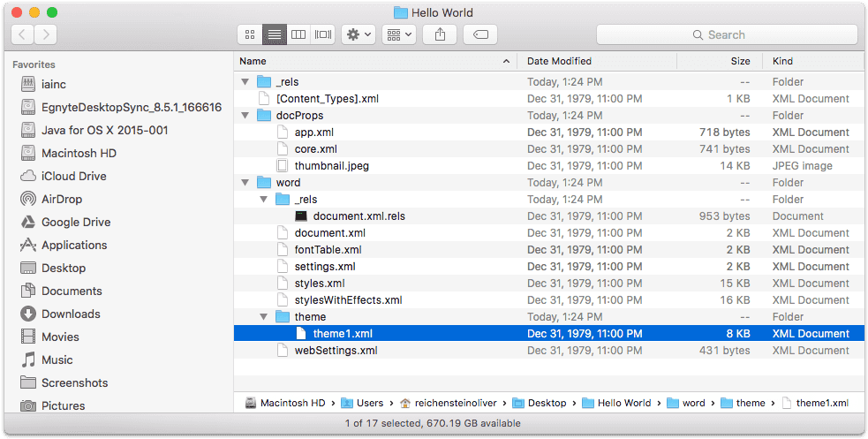
Task: Collapse the word folder triangle
Action: click(x=245, y=183)
